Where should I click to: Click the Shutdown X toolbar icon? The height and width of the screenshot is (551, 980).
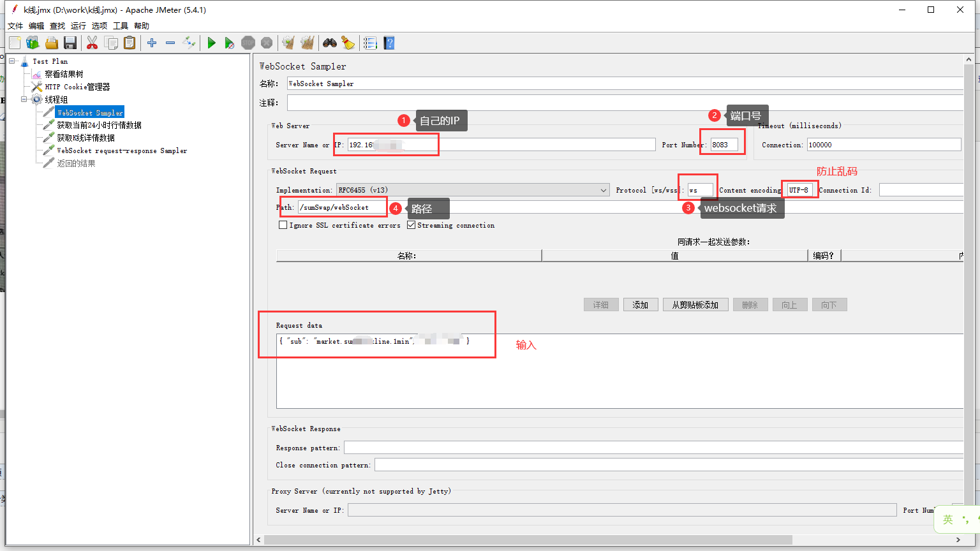[x=267, y=43]
